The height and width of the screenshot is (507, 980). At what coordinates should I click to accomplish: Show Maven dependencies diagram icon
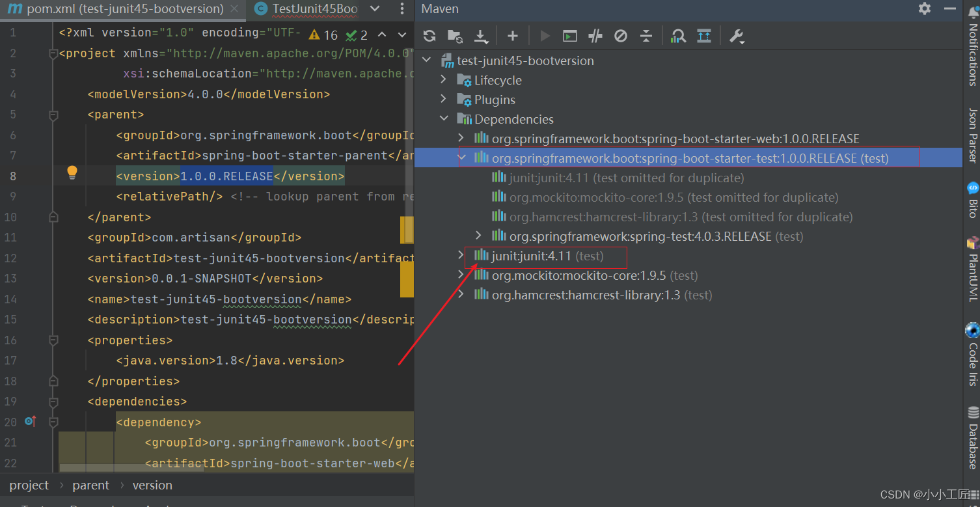(704, 36)
